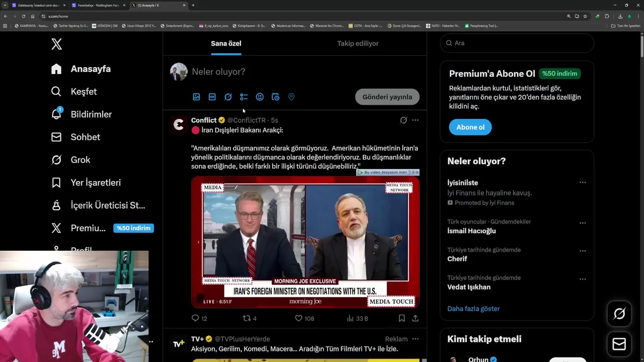Click Grok image icon in composer
Viewport: 644px width, 362px height.
click(x=228, y=97)
